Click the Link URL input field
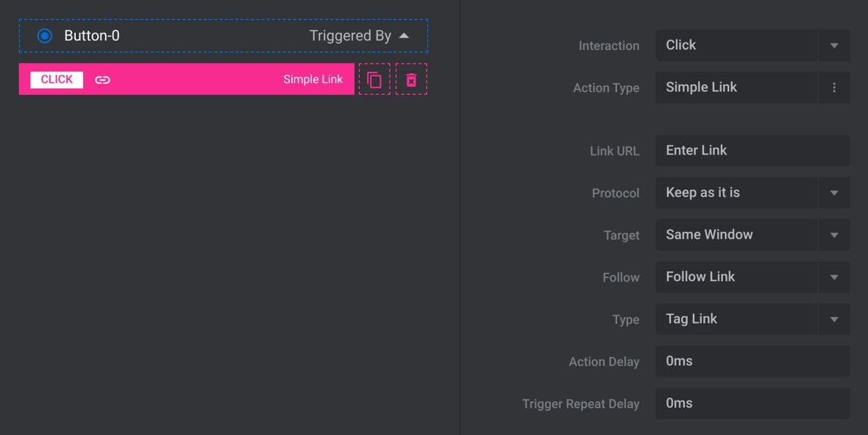Screen dimensions: 868x435 pos(753,150)
